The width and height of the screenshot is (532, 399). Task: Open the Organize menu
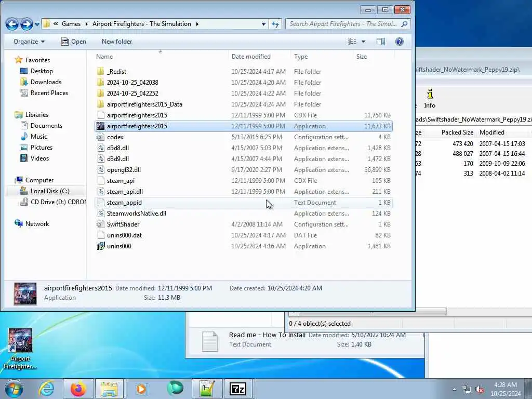[x=29, y=42]
